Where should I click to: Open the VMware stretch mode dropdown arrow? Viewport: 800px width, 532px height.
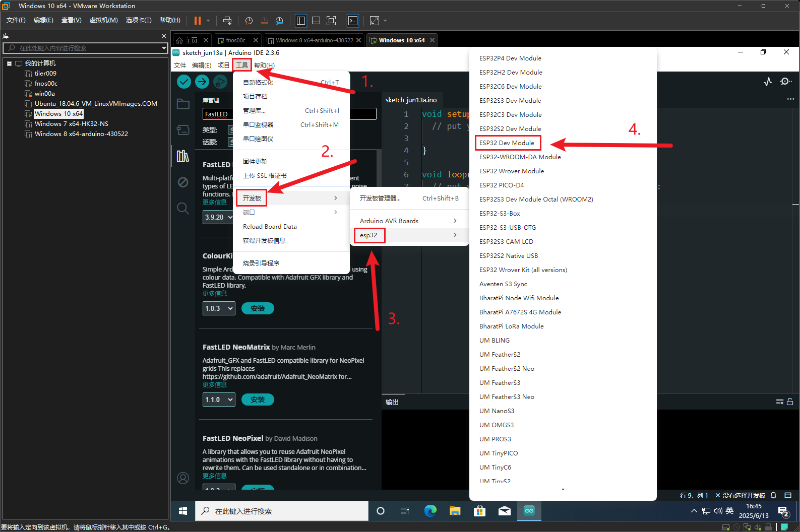click(385, 21)
